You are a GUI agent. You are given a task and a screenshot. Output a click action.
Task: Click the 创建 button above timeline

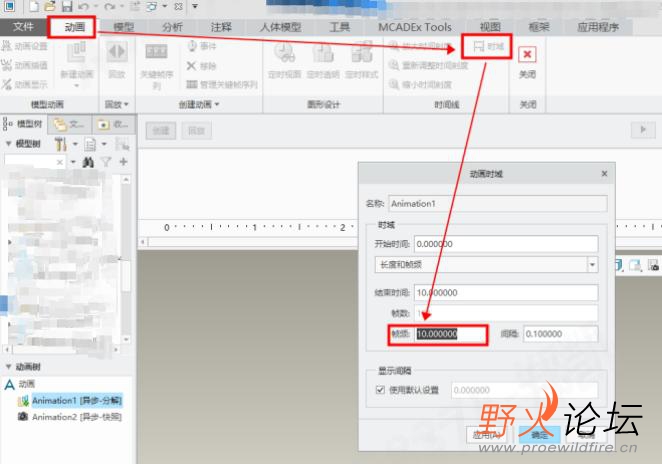160,130
